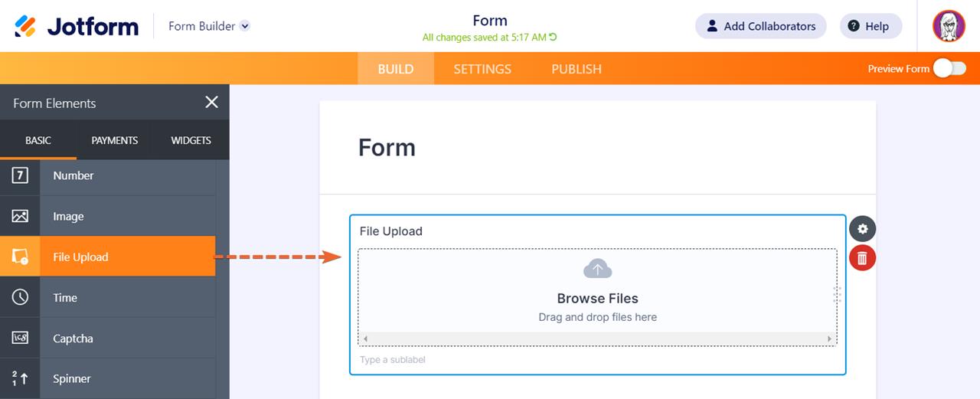980x399 pixels.
Task: Click the Help button
Action: click(871, 26)
